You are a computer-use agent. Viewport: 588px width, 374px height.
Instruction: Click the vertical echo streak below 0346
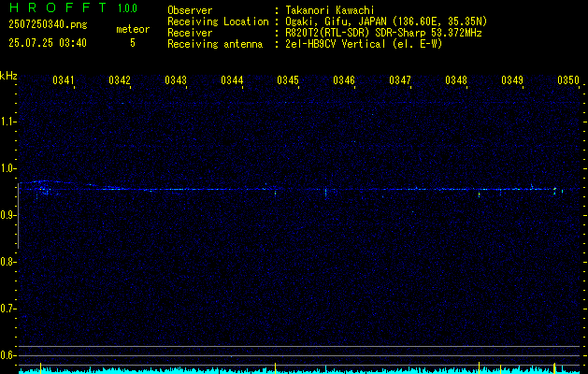[x=325, y=193]
